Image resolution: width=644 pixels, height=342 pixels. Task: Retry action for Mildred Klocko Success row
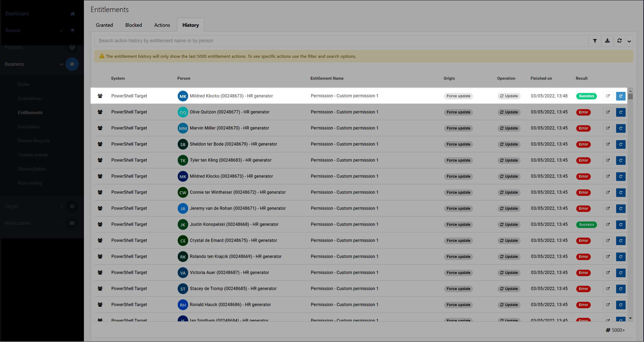tap(621, 96)
